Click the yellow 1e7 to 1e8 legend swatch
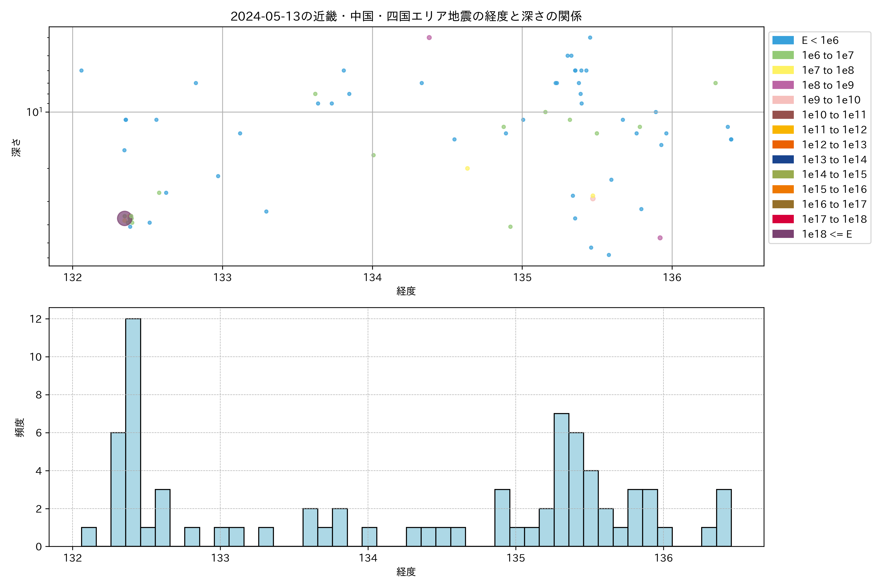The width and height of the screenshot is (882, 588). coord(783,70)
